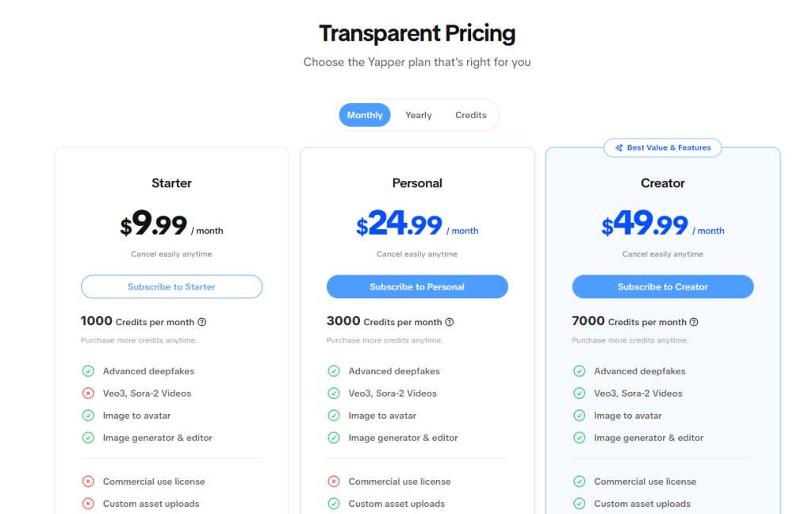Click green check for Personal Custom asset uploads
812x514 pixels.
tap(334, 504)
